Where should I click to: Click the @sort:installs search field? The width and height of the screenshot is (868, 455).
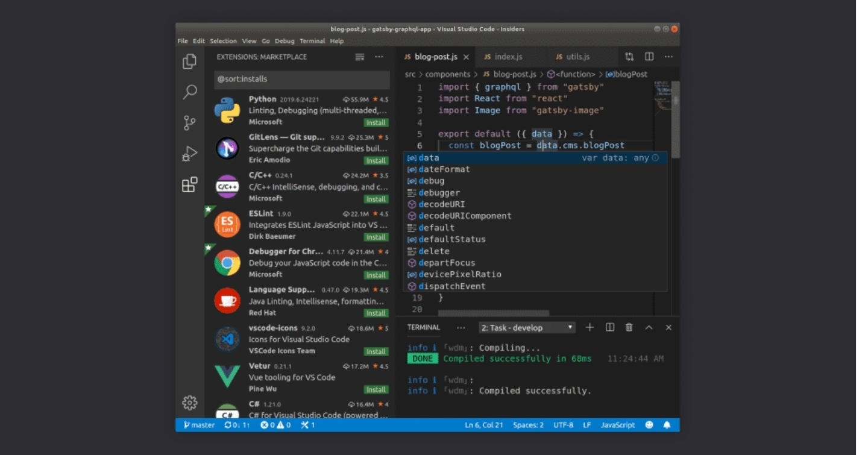point(302,79)
